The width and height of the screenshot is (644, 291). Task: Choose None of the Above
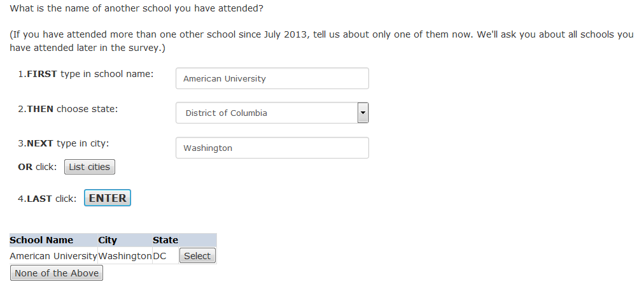pos(57,273)
